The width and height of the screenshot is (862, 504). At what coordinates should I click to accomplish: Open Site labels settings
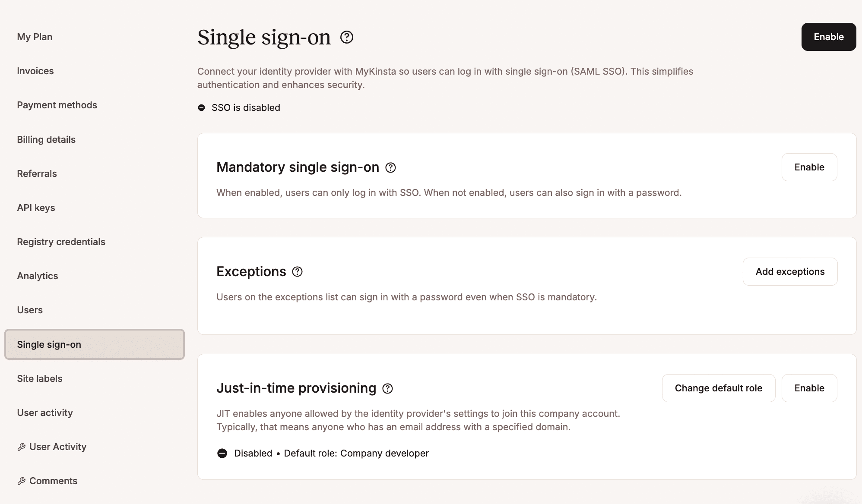[x=40, y=378]
